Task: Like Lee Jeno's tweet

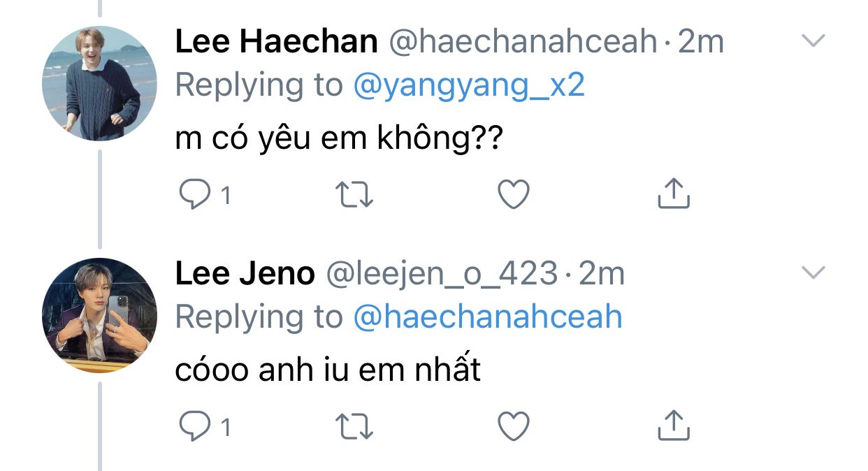Action: pos(514,426)
